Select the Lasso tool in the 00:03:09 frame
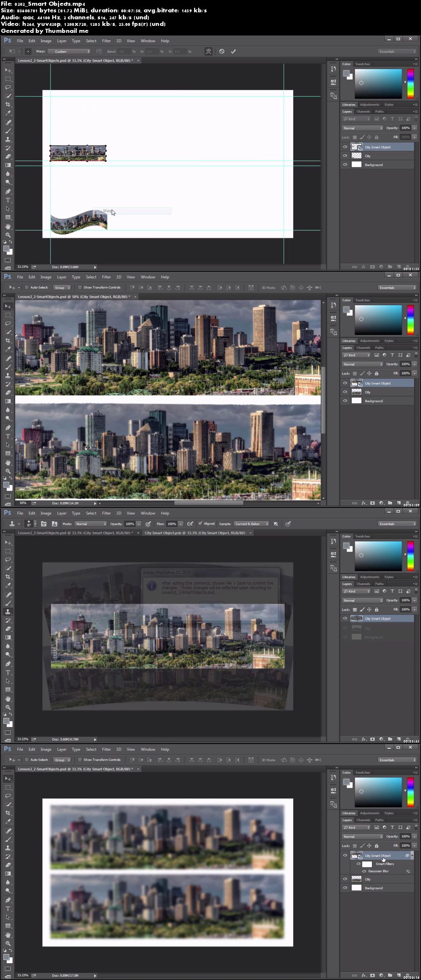The height and width of the screenshot is (980, 421). coord(8,324)
